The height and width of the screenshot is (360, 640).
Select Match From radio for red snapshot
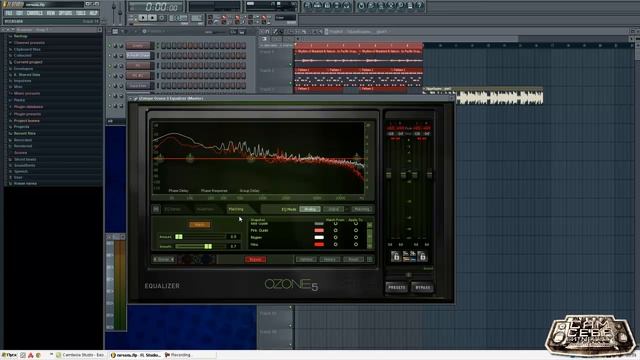tap(336, 244)
